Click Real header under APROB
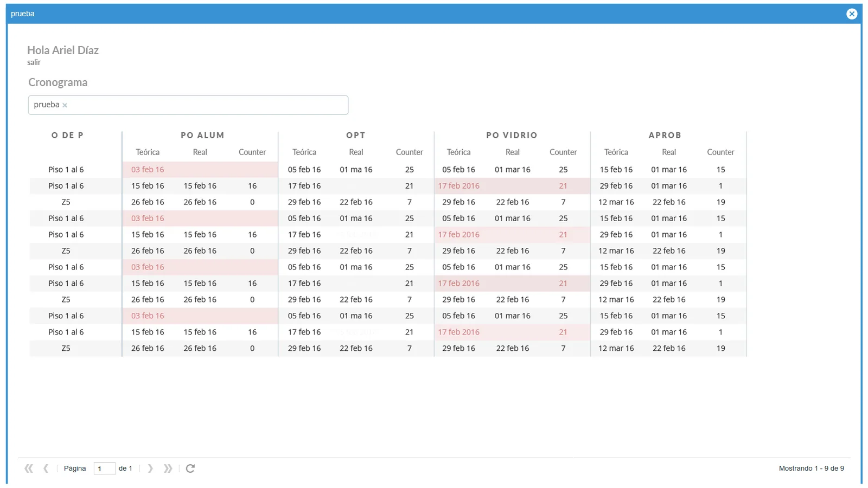 pyautogui.click(x=669, y=152)
